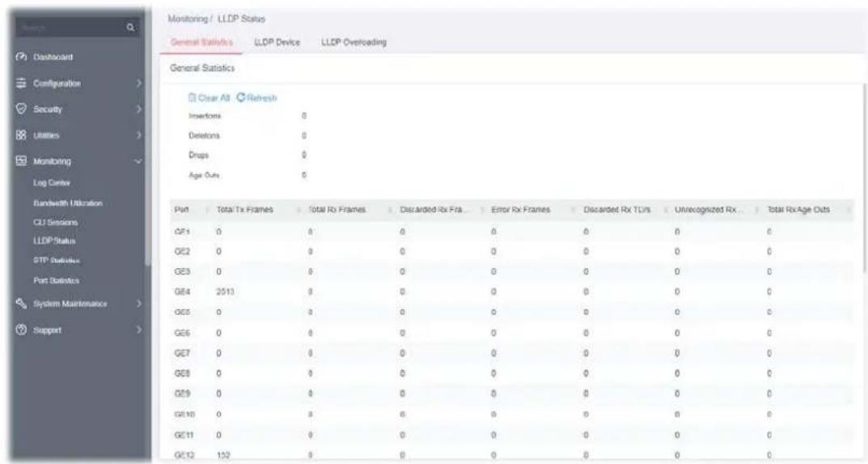
Task: Switch to the LLDP Overloading tab
Action: [354, 42]
